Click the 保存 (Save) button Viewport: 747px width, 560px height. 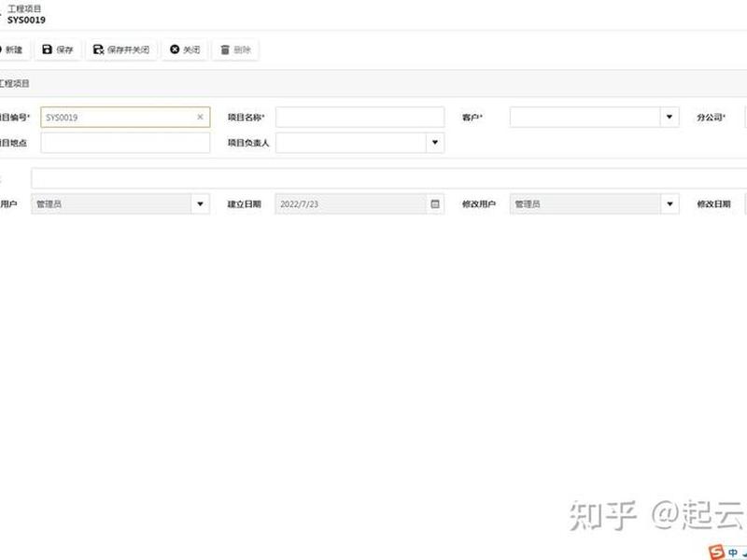coord(58,49)
